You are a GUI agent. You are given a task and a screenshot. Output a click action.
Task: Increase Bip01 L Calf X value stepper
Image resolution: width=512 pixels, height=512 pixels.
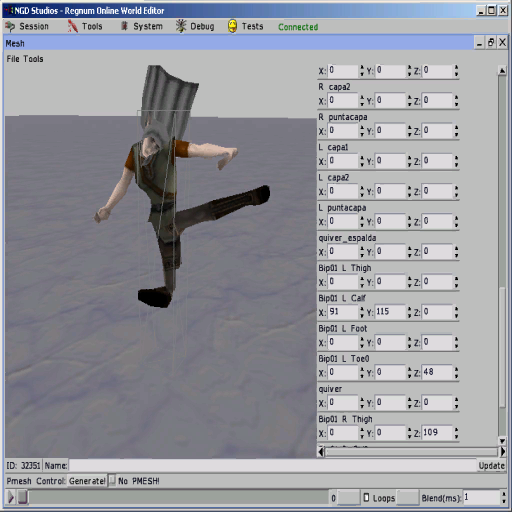pyautogui.click(x=362, y=309)
